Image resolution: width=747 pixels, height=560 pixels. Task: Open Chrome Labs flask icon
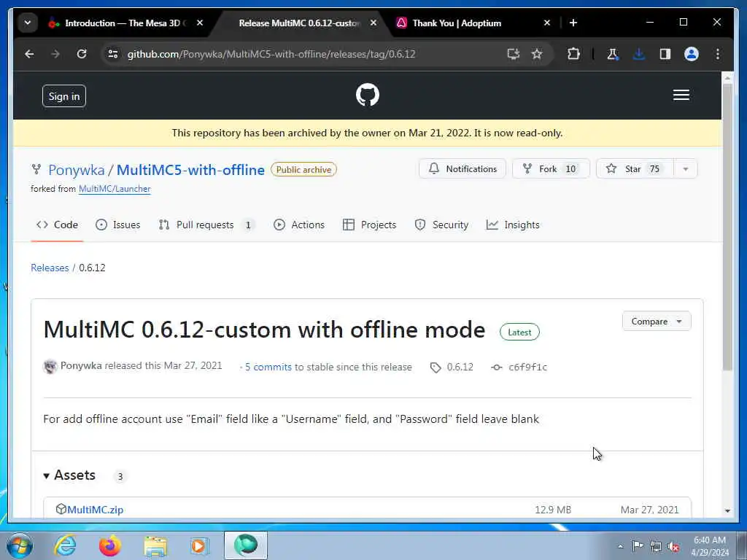click(613, 54)
